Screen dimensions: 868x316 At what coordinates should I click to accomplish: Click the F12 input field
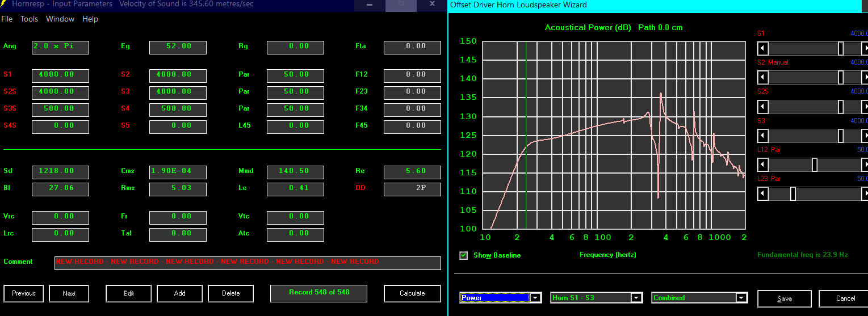[x=412, y=75]
